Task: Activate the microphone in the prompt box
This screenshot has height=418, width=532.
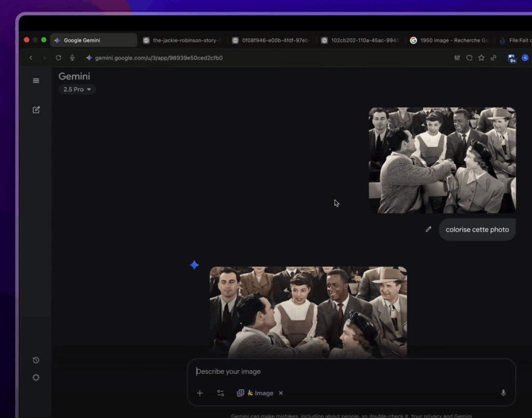Action: 503,393
